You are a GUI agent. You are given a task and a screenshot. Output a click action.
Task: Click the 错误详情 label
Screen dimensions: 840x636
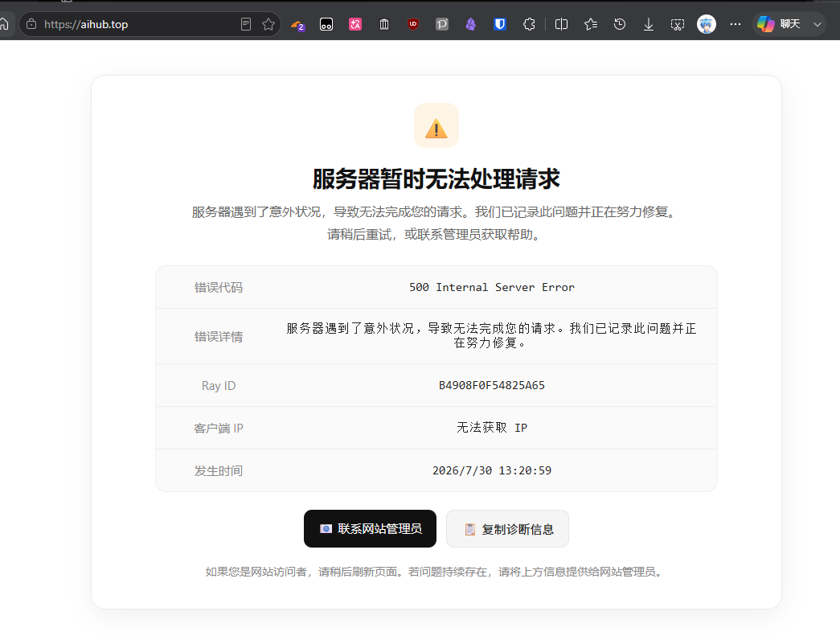click(x=219, y=336)
